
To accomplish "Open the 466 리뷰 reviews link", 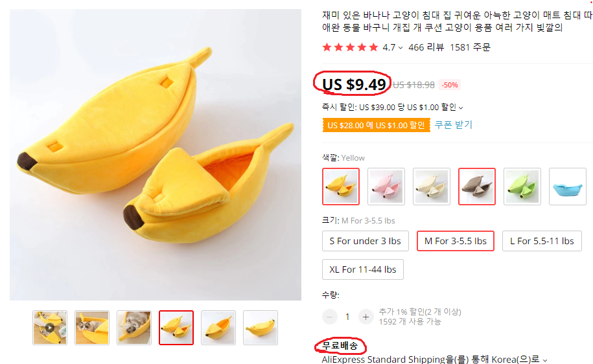I will tap(426, 47).
